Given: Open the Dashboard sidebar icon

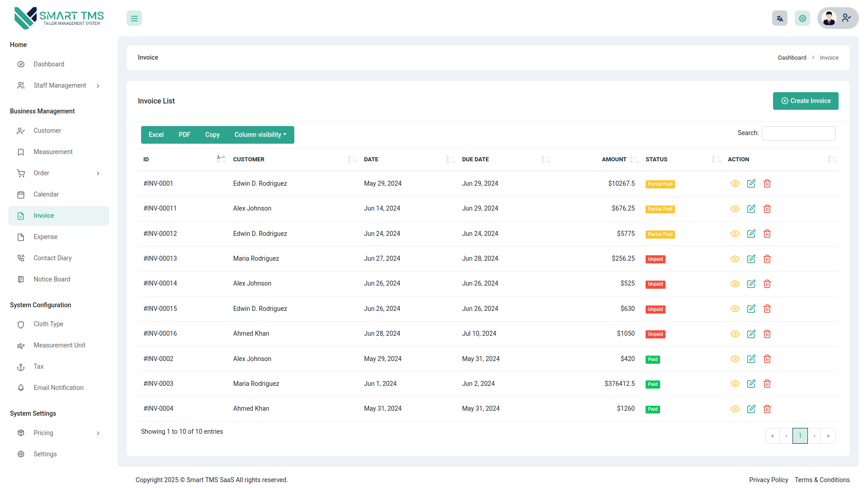Looking at the screenshot, I should [x=21, y=64].
